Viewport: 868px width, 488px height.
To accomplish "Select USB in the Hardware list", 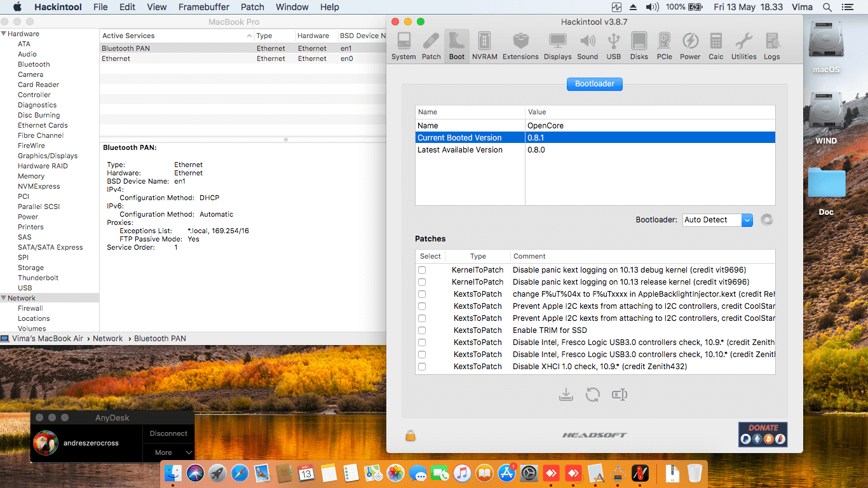I will pyautogui.click(x=25, y=288).
